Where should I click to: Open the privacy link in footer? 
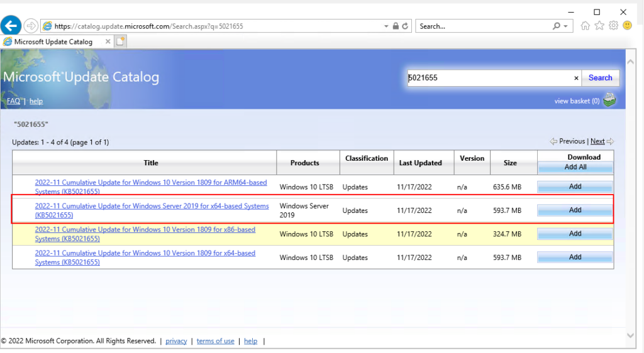point(176,341)
